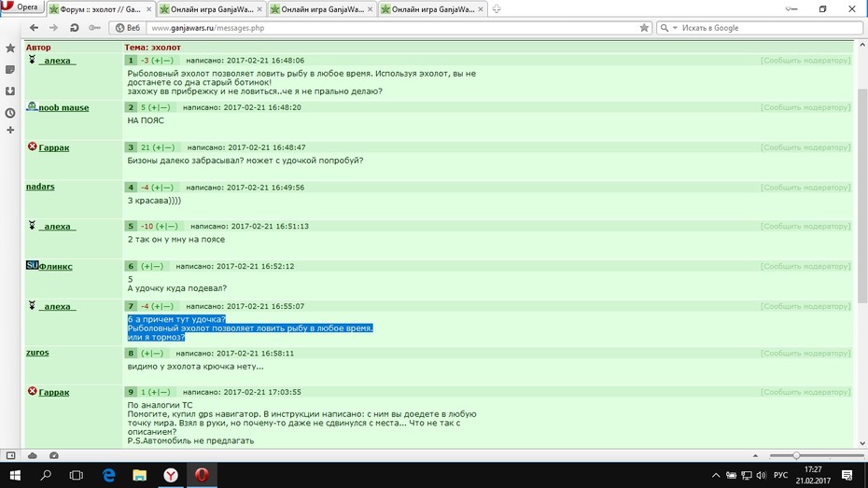
Task: Report post 1 via 'Сообщить модератору'
Action: (x=805, y=61)
